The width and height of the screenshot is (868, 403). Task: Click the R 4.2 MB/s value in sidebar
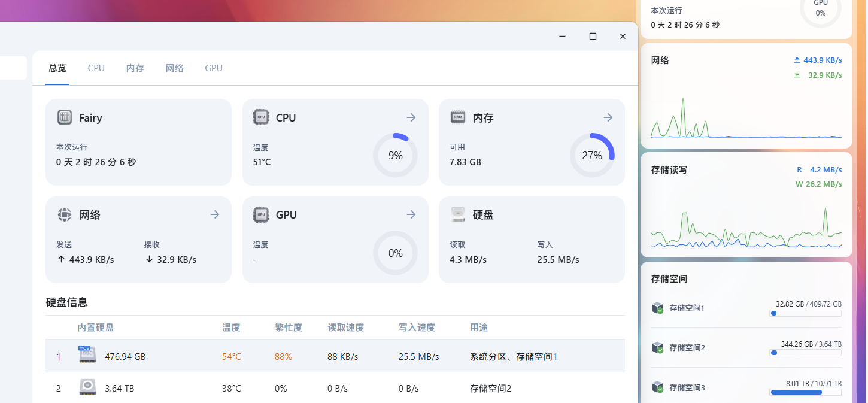coord(820,170)
